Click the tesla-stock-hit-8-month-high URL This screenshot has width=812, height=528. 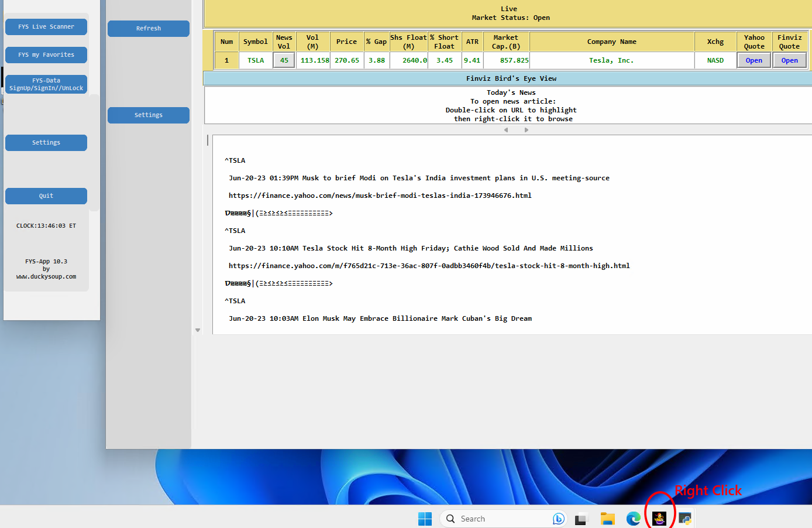pyautogui.click(x=429, y=266)
